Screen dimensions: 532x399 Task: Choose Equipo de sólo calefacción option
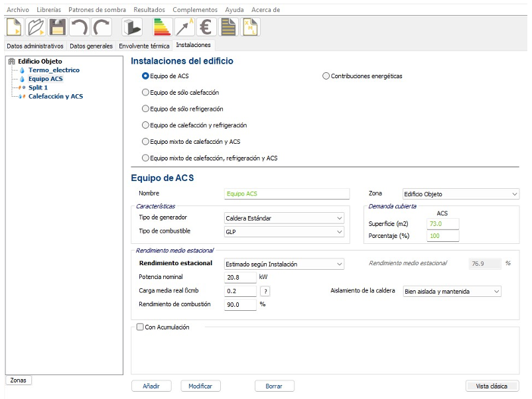pyautogui.click(x=146, y=92)
